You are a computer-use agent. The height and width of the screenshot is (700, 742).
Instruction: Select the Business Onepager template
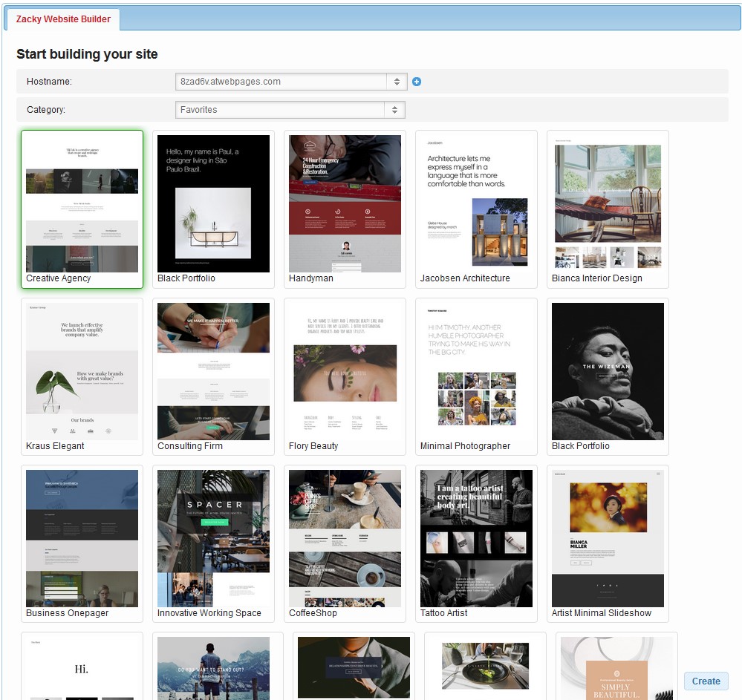point(82,537)
